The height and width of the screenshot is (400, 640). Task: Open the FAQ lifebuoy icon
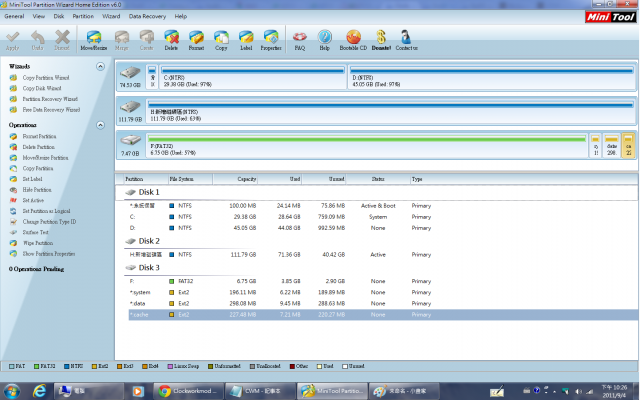[x=300, y=40]
